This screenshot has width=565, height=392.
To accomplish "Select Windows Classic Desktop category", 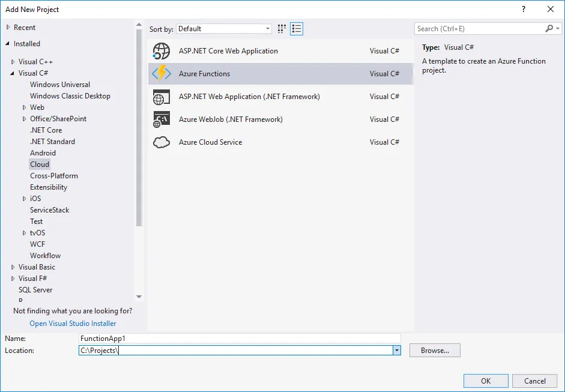I will coord(70,96).
